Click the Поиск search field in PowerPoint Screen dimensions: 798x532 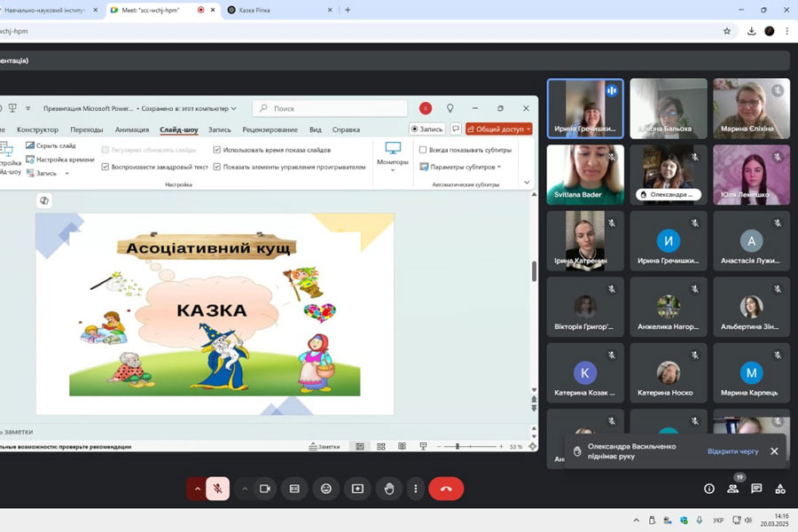click(330, 108)
